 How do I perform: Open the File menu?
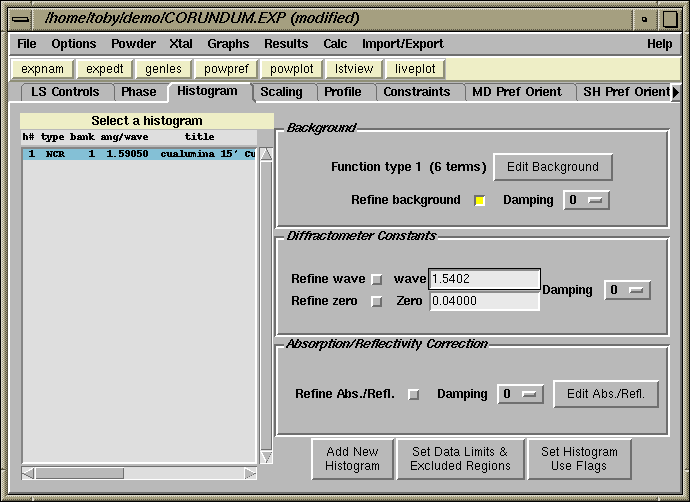click(x=27, y=44)
